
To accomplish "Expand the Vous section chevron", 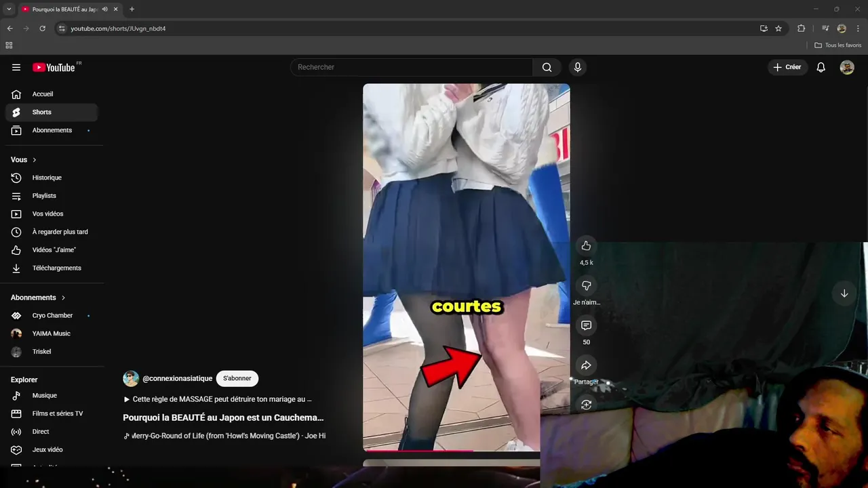I will (x=35, y=160).
